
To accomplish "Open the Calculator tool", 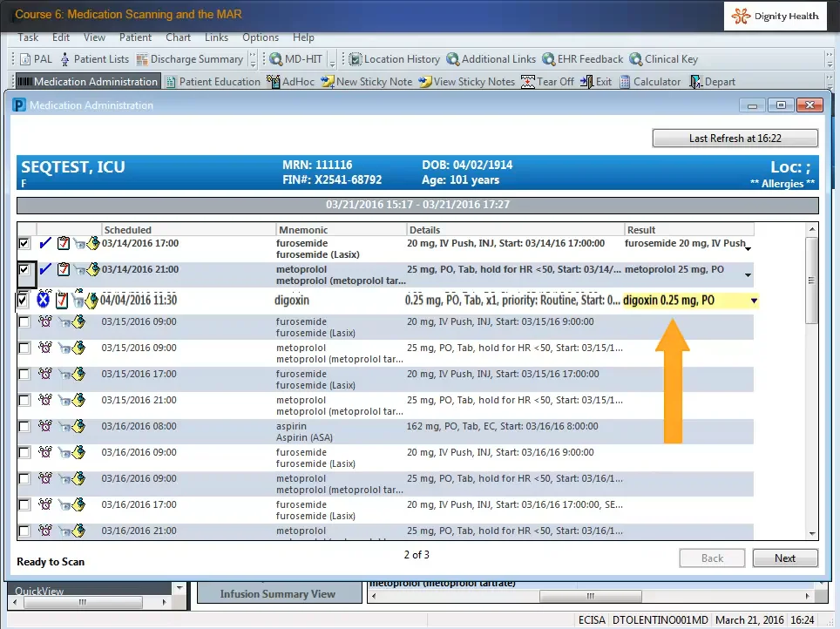I will click(x=650, y=82).
